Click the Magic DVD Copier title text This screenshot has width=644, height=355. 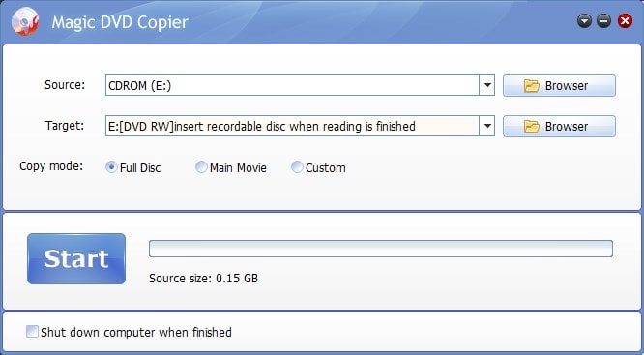[120, 22]
